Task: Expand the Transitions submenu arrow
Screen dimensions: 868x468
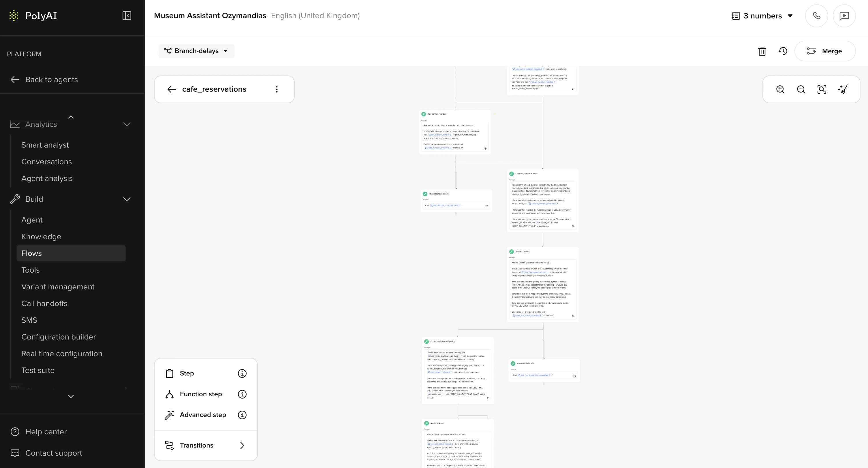Action: tap(242, 446)
